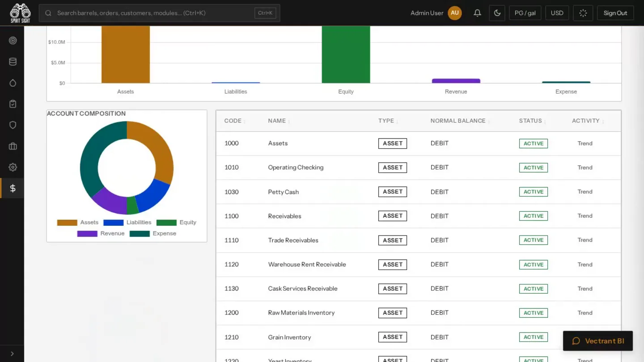The width and height of the screenshot is (644, 362).
Task: Select the Grain Inventory account name
Action: (289, 337)
